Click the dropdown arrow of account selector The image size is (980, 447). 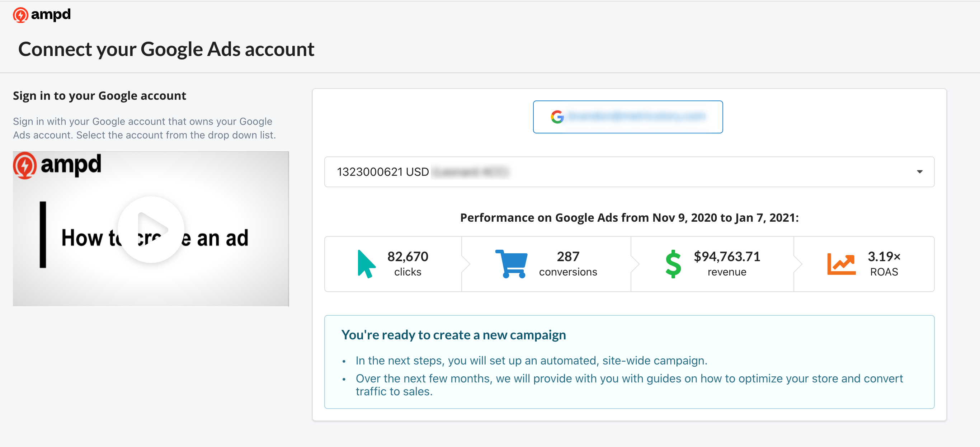tap(919, 172)
